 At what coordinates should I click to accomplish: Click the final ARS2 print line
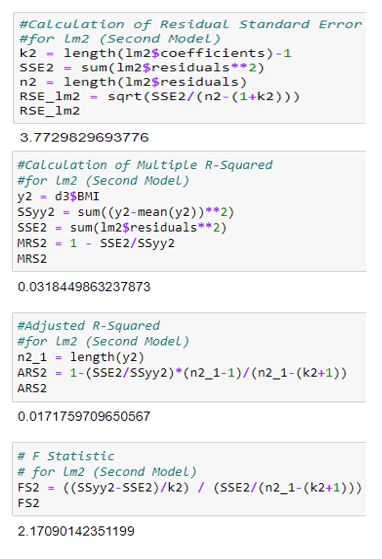click(x=32, y=388)
